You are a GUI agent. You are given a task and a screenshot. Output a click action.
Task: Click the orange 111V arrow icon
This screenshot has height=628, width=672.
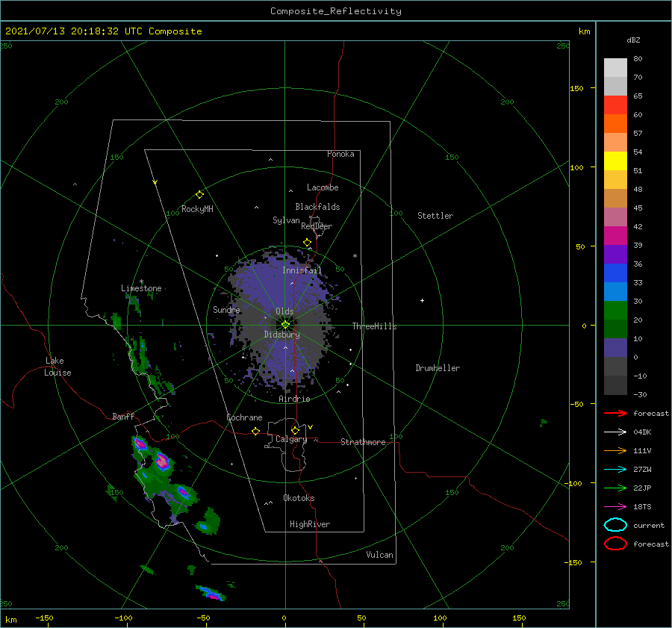pos(615,450)
